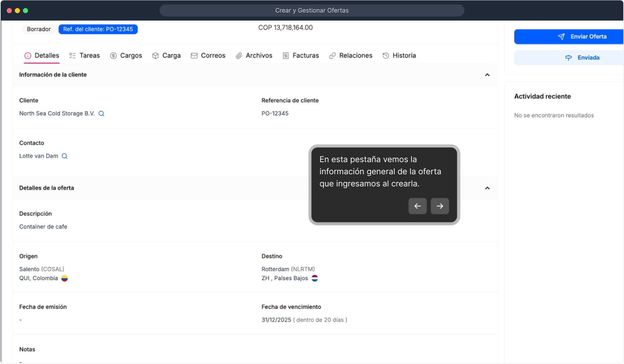Collapse the Información de la cliente section
This screenshot has height=364, width=624.
487,75
